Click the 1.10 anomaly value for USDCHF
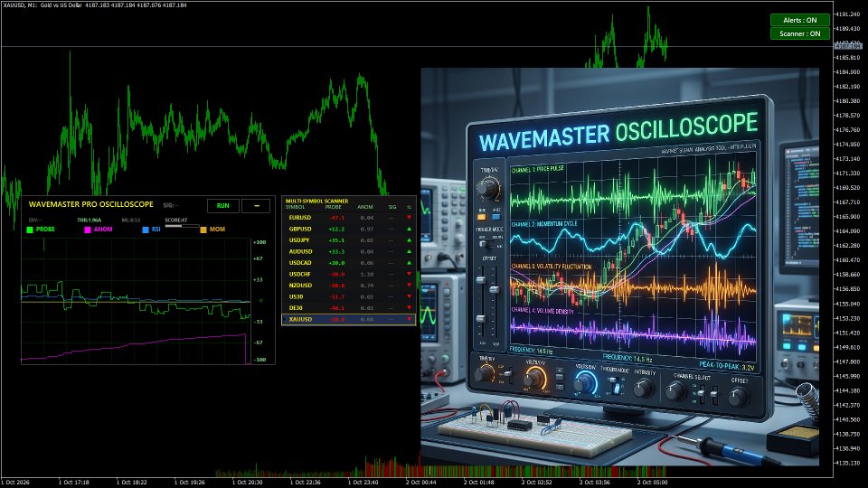 (x=366, y=274)
